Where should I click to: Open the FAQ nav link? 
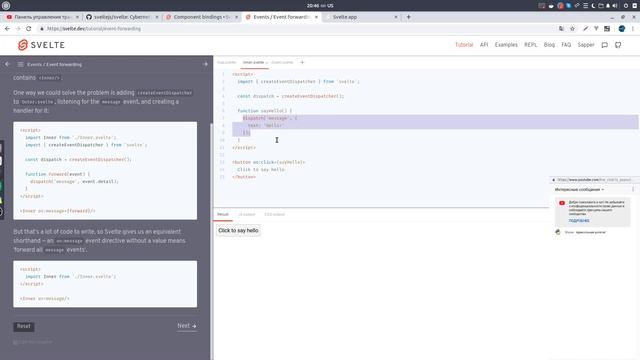point(566,45)
